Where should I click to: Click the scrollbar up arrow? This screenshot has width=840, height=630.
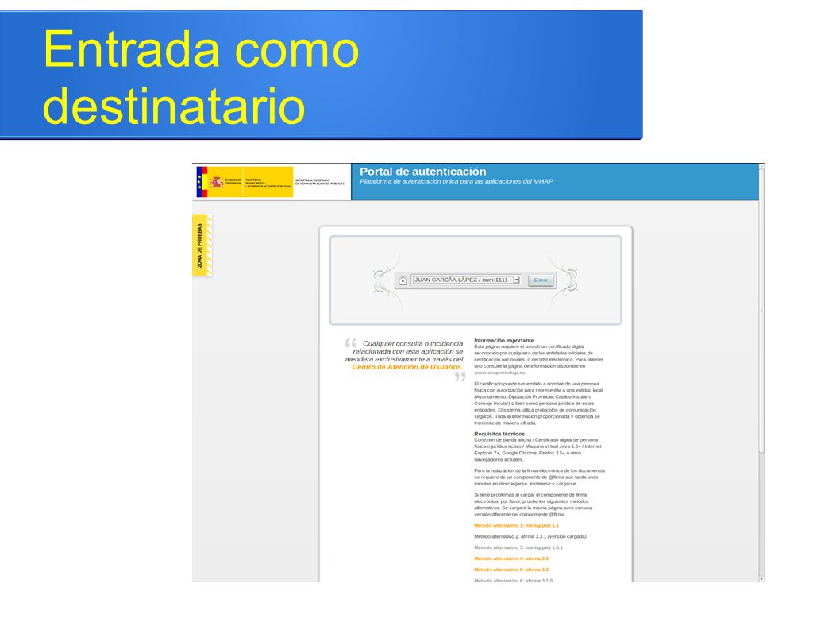point(761,168)
